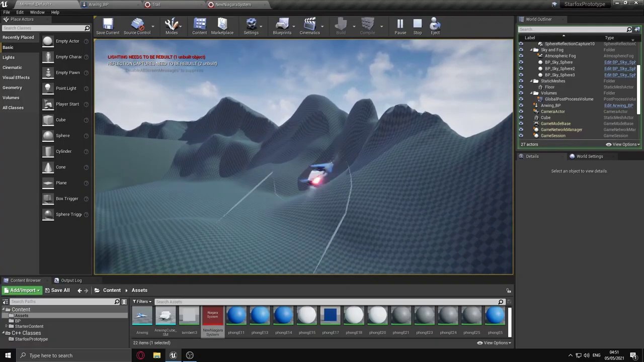
Task: Select the Cylinder shape icon
Action: tap(48, 151)
